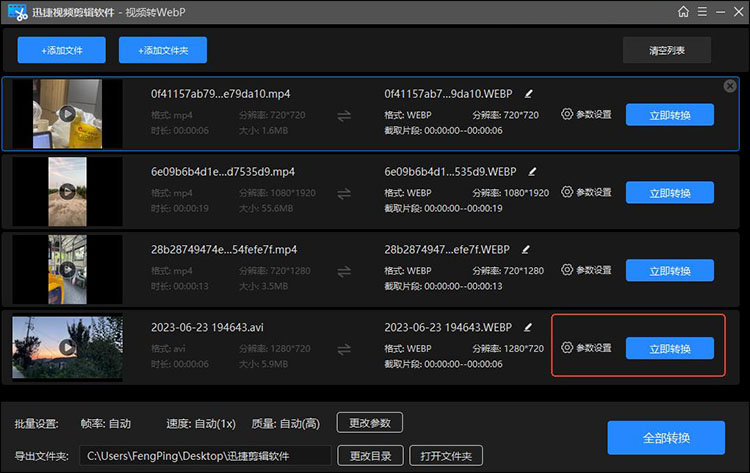Click the 打开文件夹 button
The image size is (750, 473).
(446, 456)
